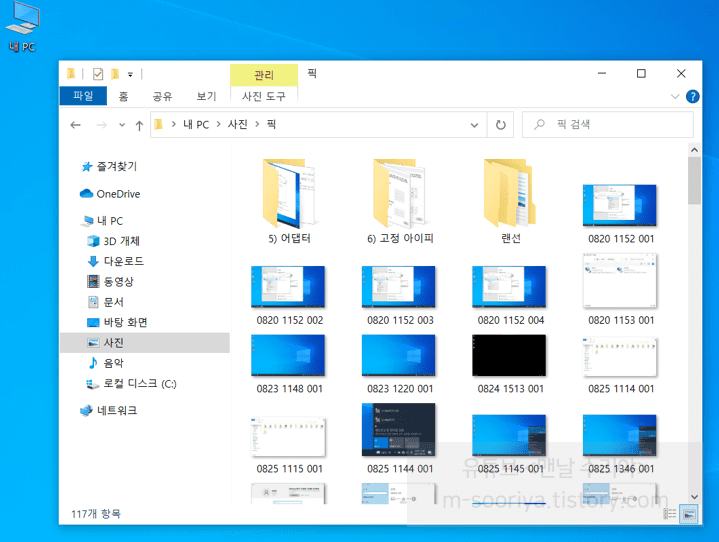Click the New folder icon in quick access toolbar

click(x=115, y=74)
